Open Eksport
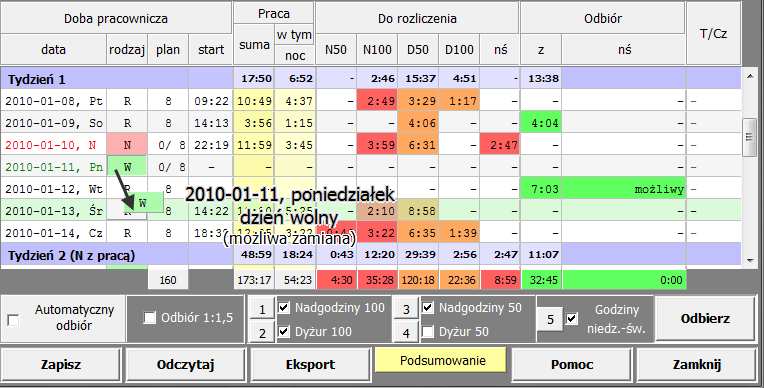764x388 pixels. pos(310,365)
